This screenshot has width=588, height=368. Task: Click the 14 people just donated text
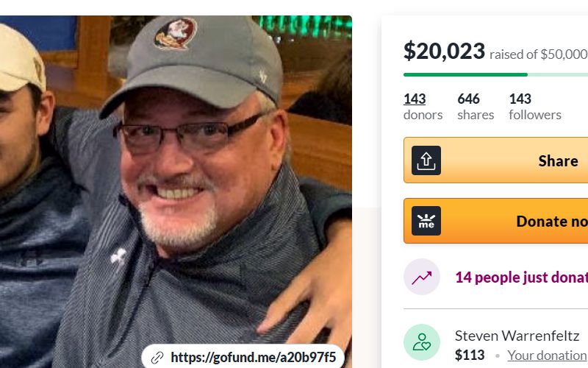(521, 277)
